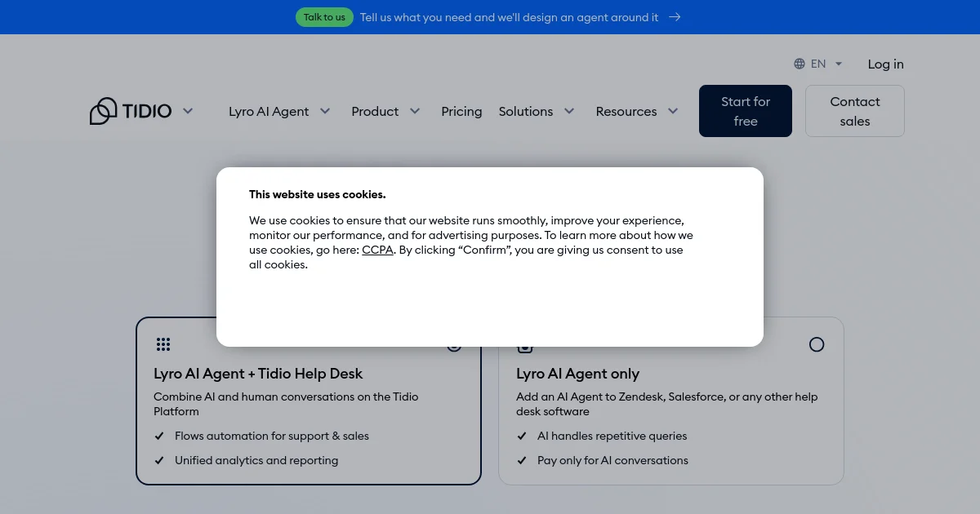Click the AI handles repetitive queries text
Viewport: 980px width, 514px height.
tap(612, 436)
